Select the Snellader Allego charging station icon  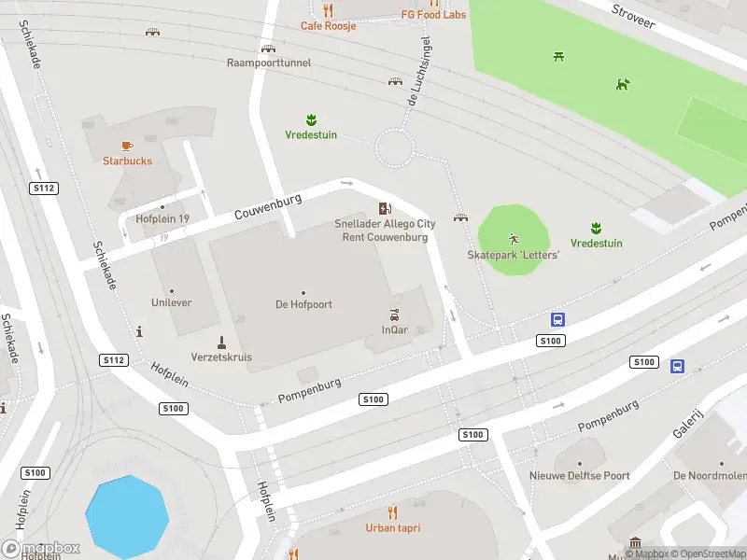coord(385,208)
